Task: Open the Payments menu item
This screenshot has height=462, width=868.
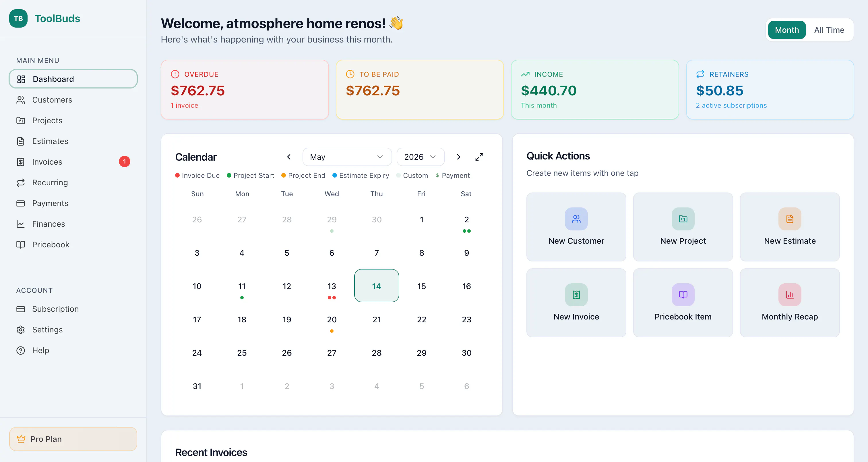Action: tap(73, 203)
